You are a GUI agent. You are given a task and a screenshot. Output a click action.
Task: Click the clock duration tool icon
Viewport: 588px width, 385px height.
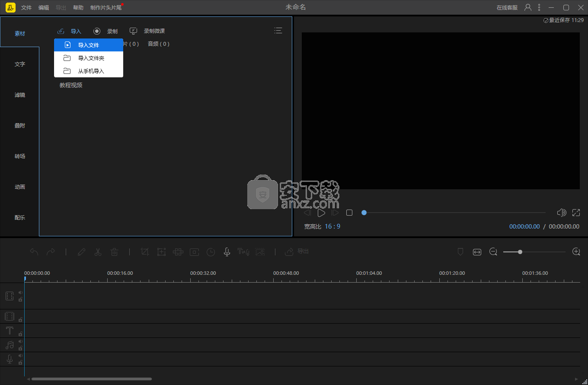(211, 252)
